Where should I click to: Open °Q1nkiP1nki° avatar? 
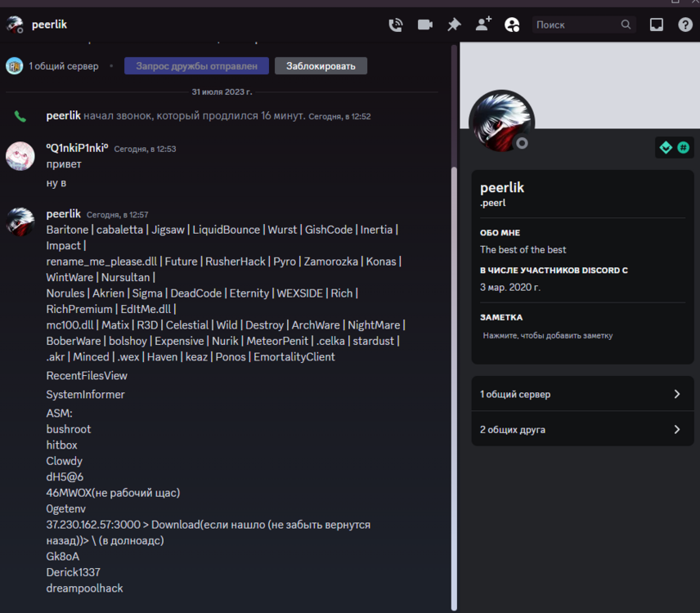click(x=20, y=156)
